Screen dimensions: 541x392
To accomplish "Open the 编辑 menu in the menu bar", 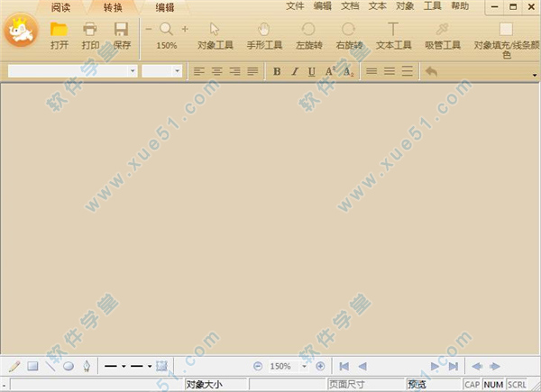I will pyautogui.click(x=323, y=6).
